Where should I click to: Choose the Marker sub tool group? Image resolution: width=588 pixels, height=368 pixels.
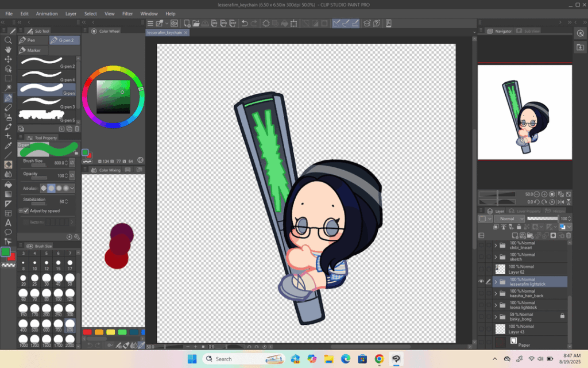click(33, 51)
